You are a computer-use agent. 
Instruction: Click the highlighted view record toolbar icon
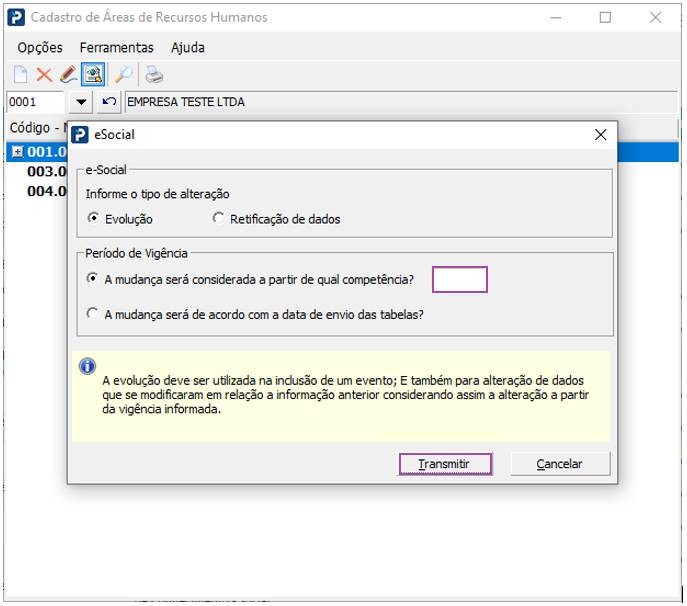pos(93,74)
